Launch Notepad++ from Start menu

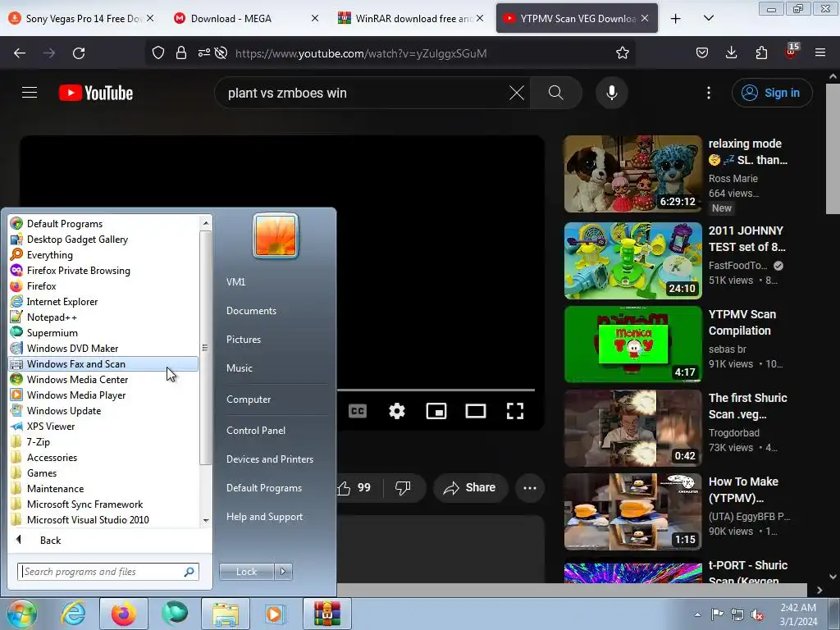pos(103,317)
